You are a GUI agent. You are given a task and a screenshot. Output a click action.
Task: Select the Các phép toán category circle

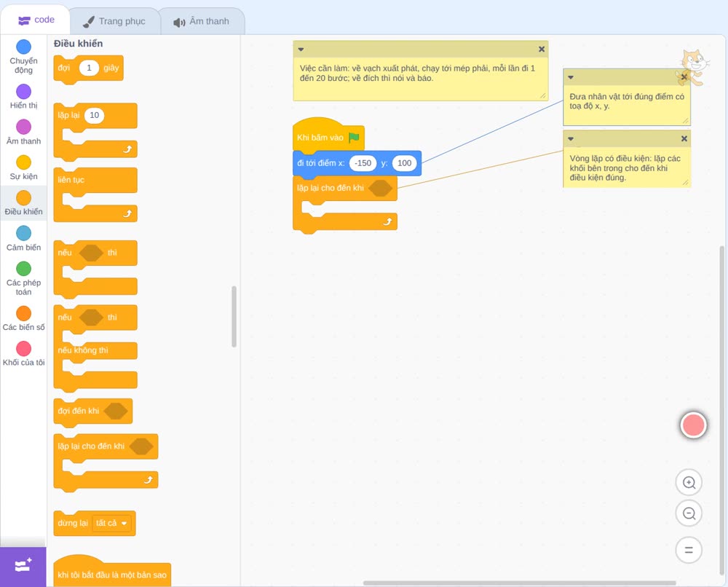pos(24,269)
